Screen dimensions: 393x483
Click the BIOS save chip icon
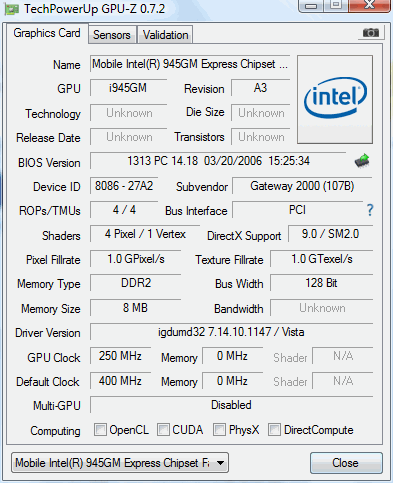[x=362, y=161]
